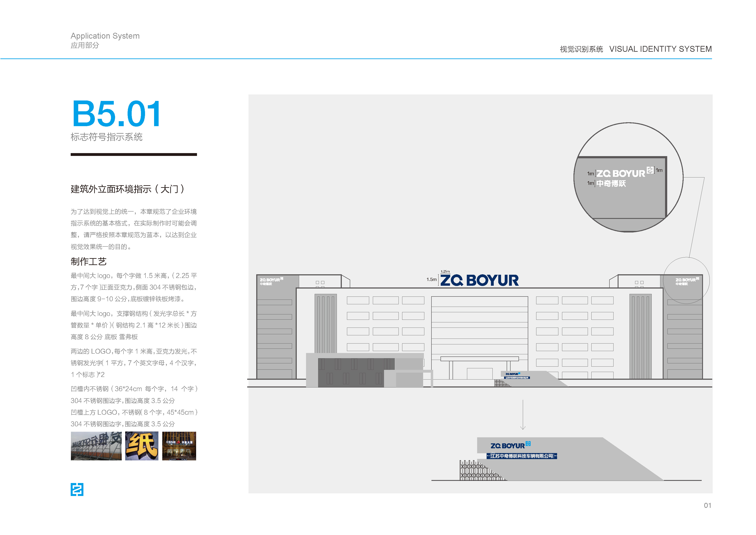Click the 建筑外立面环境指示（大门）title
The height and width of the screenshot is (535, 756).
coord(127,189)
